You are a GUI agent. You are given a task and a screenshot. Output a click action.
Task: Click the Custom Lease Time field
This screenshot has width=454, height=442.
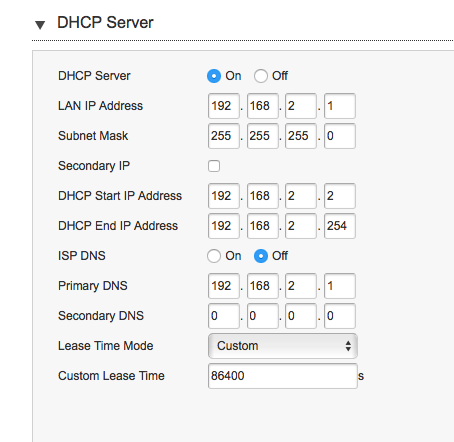click(283, 376)
